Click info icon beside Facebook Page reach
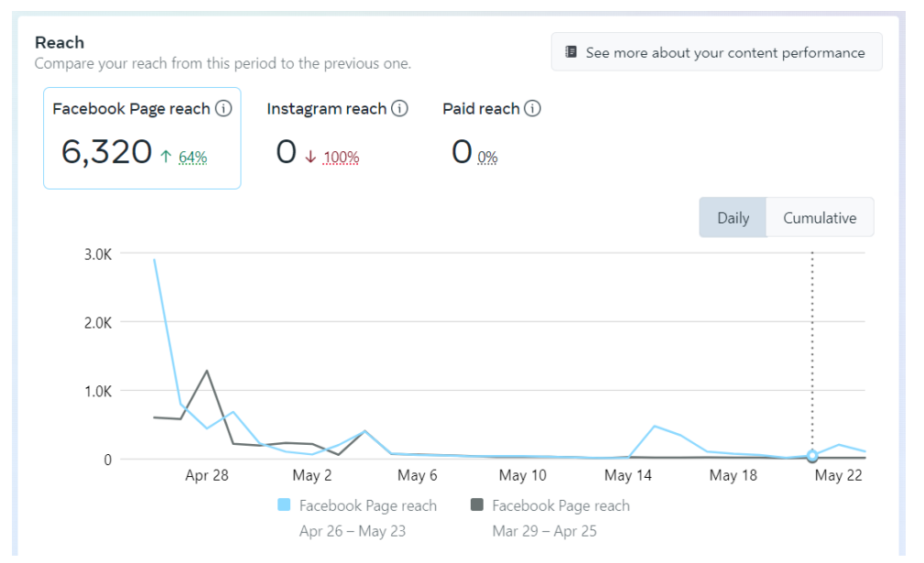The image size is (924, 563). coord(223,109)
